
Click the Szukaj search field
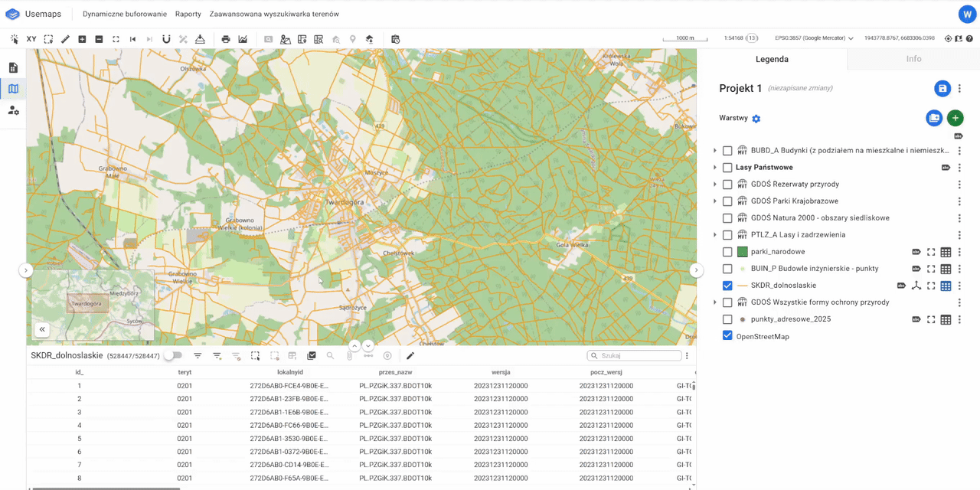(639, 356)
